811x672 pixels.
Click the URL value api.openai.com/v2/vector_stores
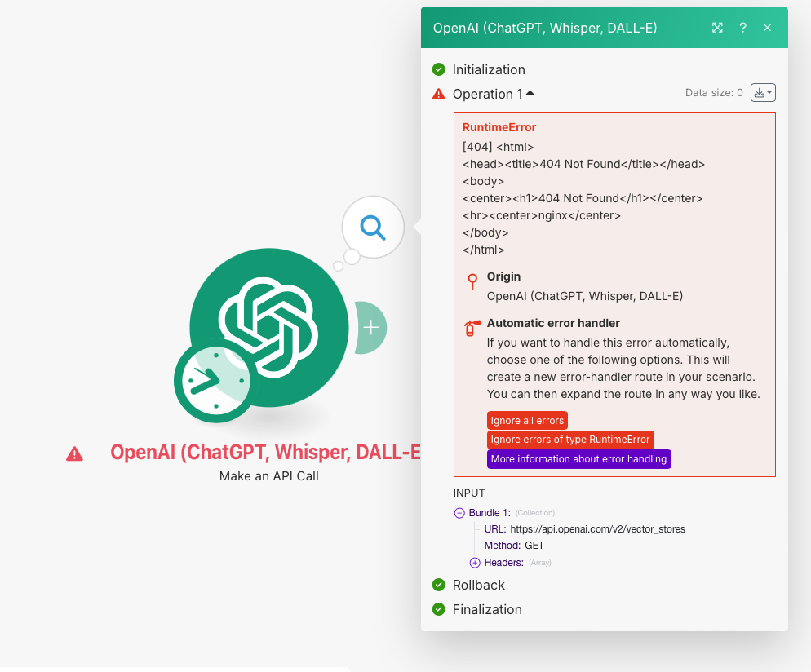pos(597,529)
